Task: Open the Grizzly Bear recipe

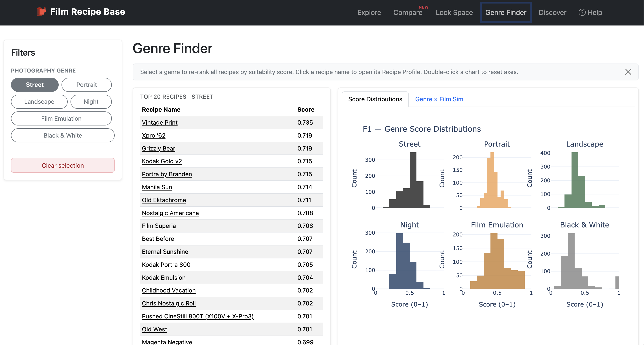Action: [158, 148]
